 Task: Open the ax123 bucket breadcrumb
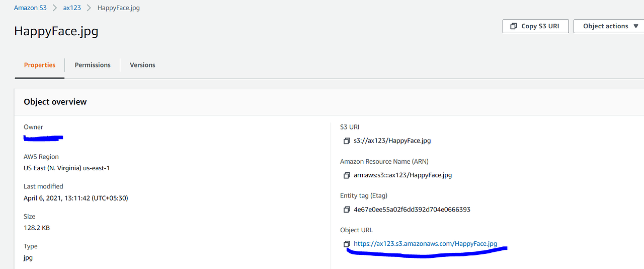pyautogui.click(x=72, y=8)
